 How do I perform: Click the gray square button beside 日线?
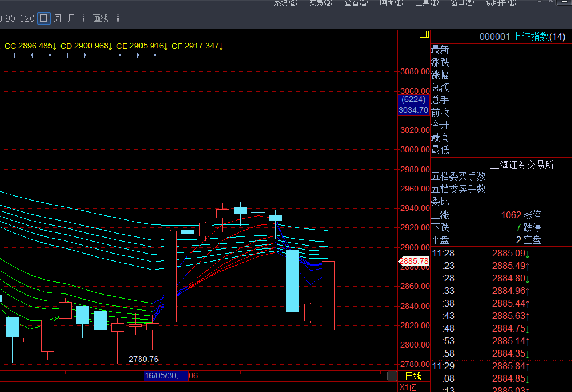pyautogui.click(x=392, y=376)
